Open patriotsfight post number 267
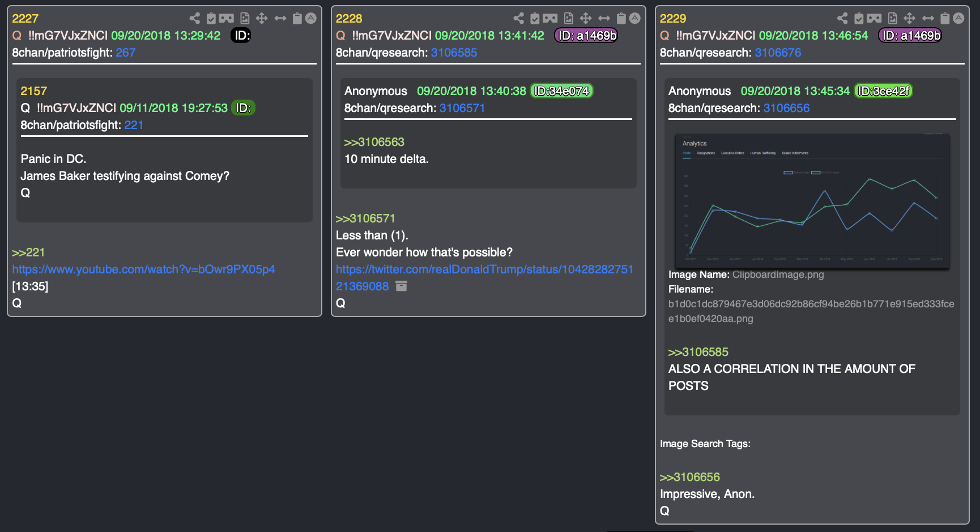This screenshot has width=980, height=532. click(126, 53)
